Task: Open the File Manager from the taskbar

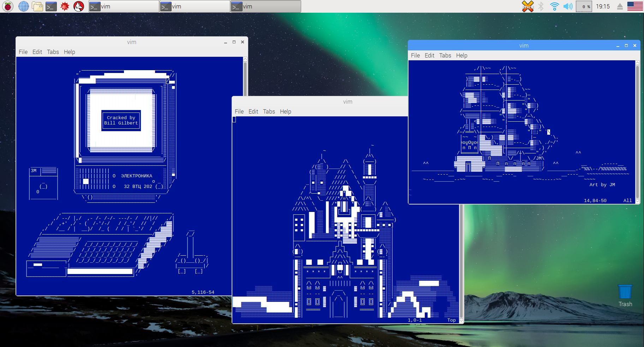Action: tap(37, 6)
